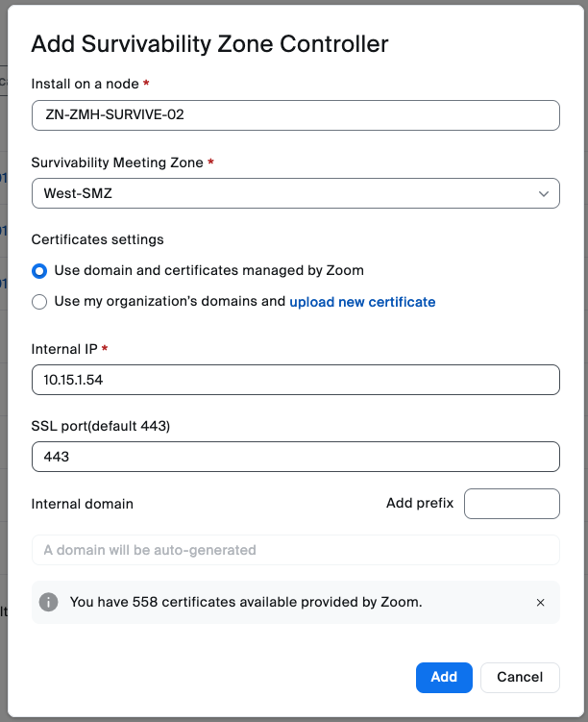This screenshot has height=722, width=588.
Task: Focus the 'Install on a node' field
Action: click(295, 115)
